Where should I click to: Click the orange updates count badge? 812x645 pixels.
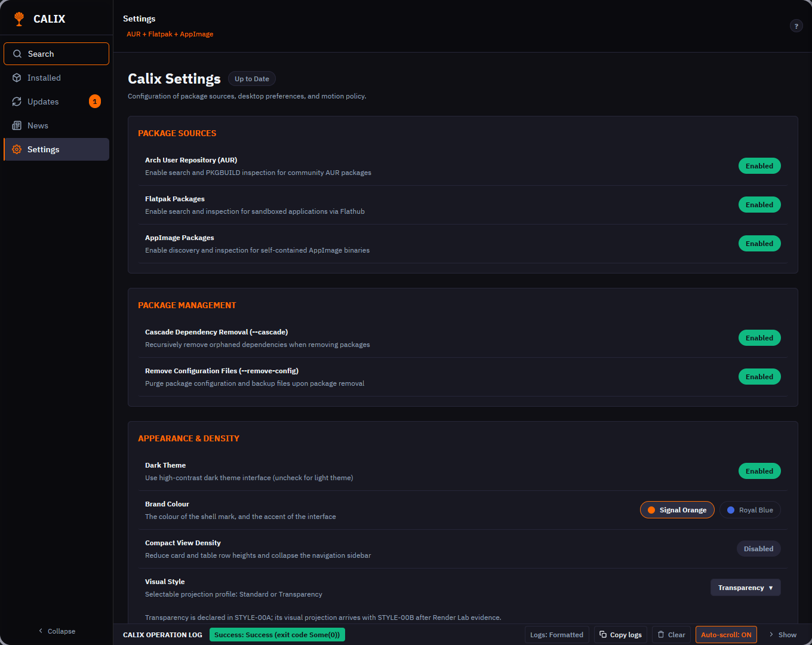tap(95, 102)
